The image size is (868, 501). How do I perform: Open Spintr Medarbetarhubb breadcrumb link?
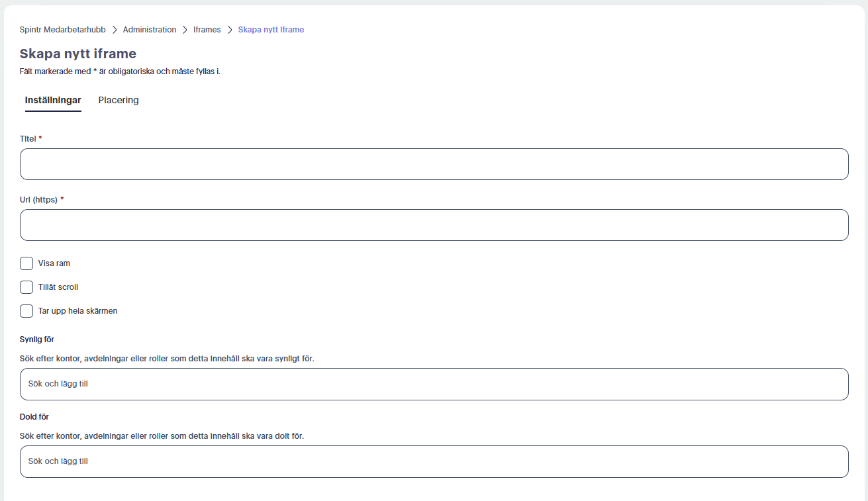63,30
